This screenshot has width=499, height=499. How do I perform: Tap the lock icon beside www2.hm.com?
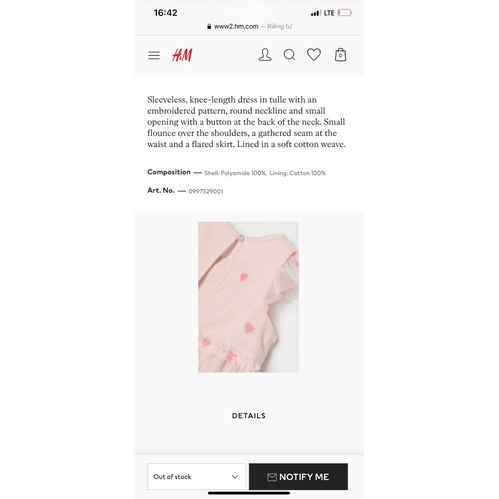pyautogui.click(x=209, y=26)
